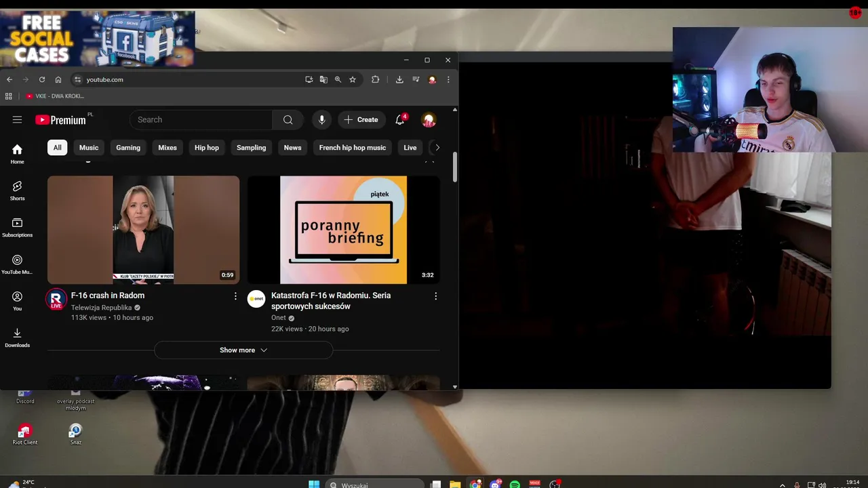Open Discord from the taskbar

[496, 485]
